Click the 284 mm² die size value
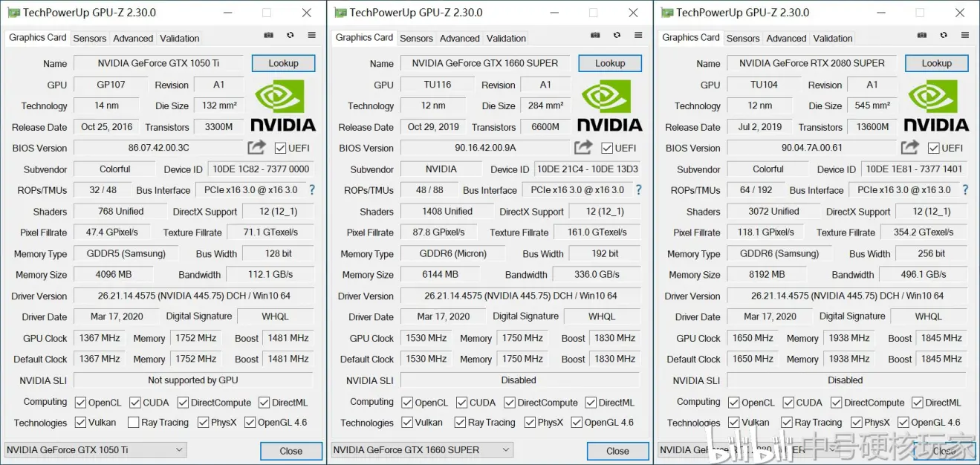This screenshot has width=980, height=465. pyautogui.click(x=545, y=105)
